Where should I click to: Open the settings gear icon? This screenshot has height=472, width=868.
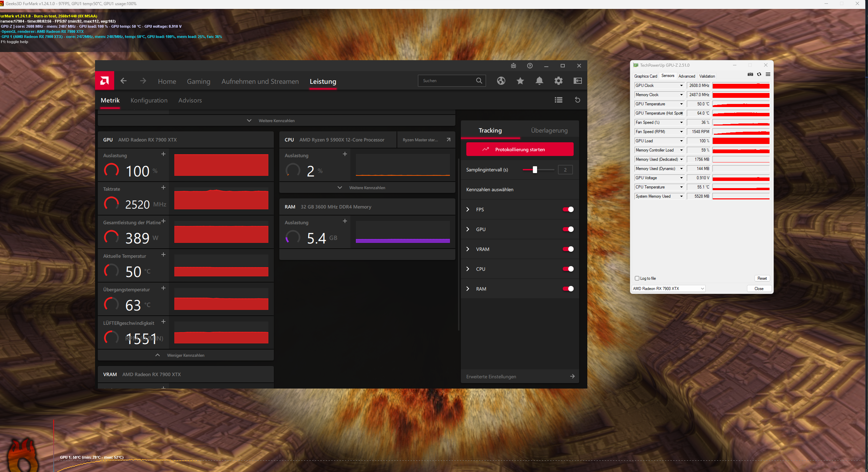[x=558, y=81]
